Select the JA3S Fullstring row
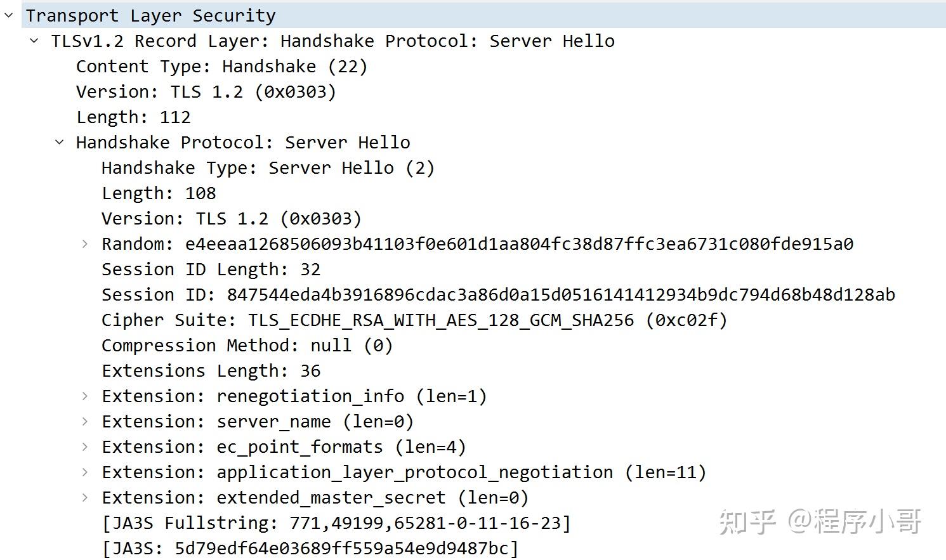The width and height of the screenshot is (946, 560). 336,523
